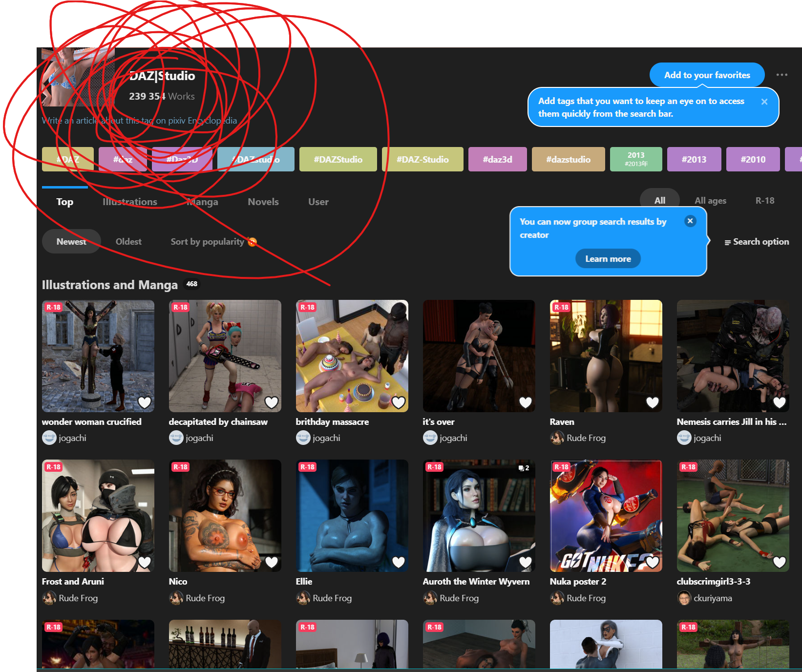Dismiss the 'group search results' popup X
The height and width of the screenshot is (672, 802).
tap(690, 221)
